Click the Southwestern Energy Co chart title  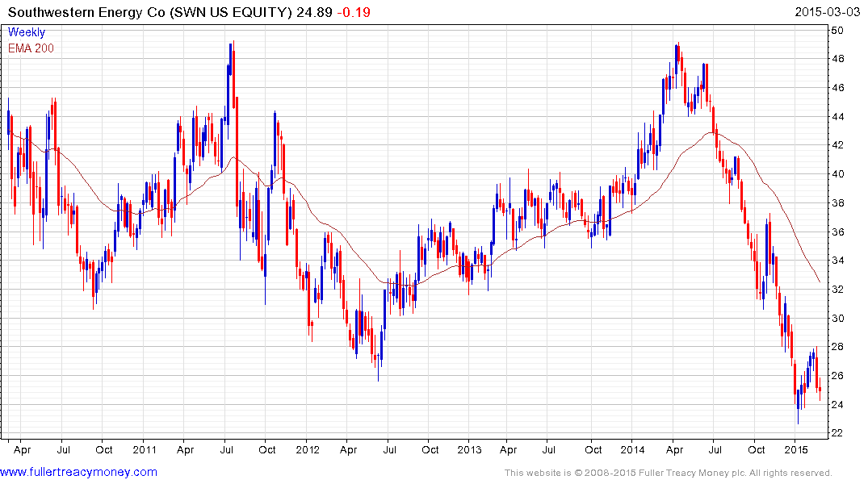coord(149,12)
